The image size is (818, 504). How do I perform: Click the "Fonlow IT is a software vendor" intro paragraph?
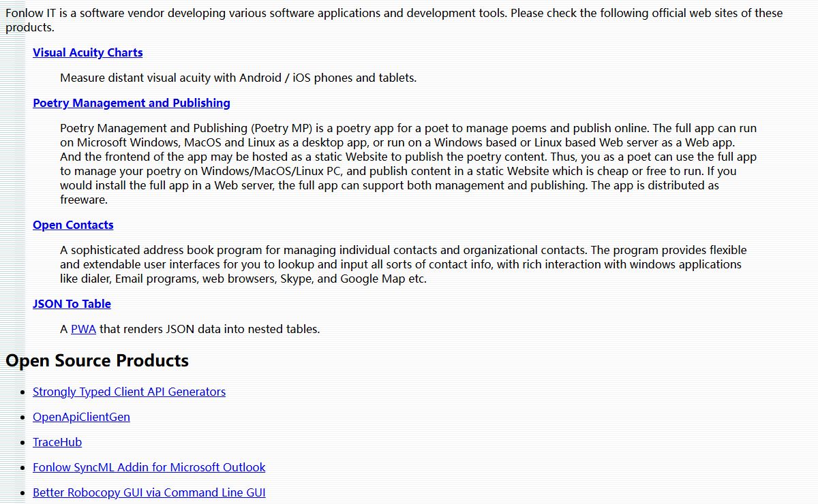394,20
